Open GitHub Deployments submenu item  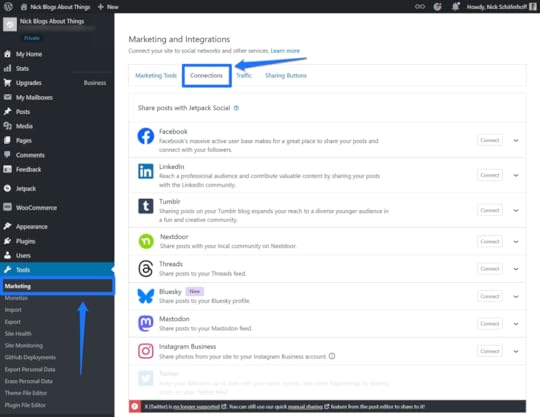click(30, 357)
